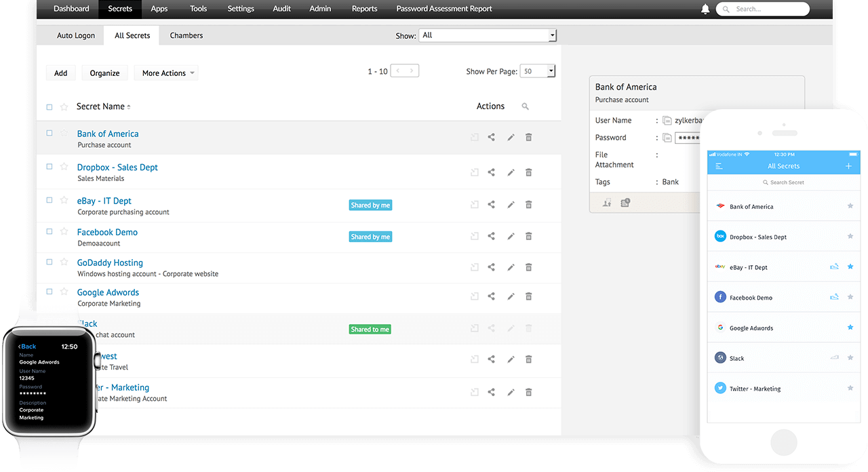The height and width of the screenshot is (472, 868).
Task: Sort by Secret Name column arrow
Action: [x=129, y=107]
